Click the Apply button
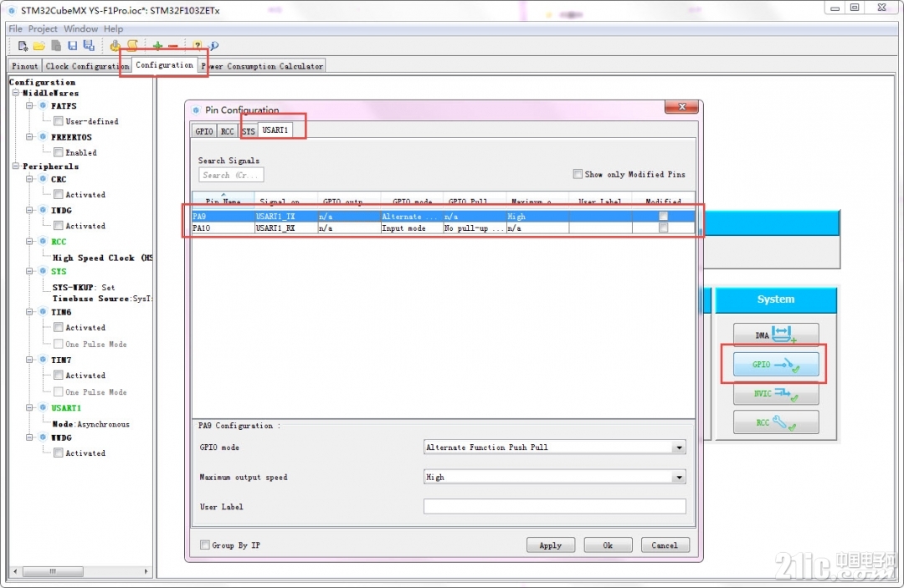The height and width of the screenshot is (588, 904). tap(551, 545)
